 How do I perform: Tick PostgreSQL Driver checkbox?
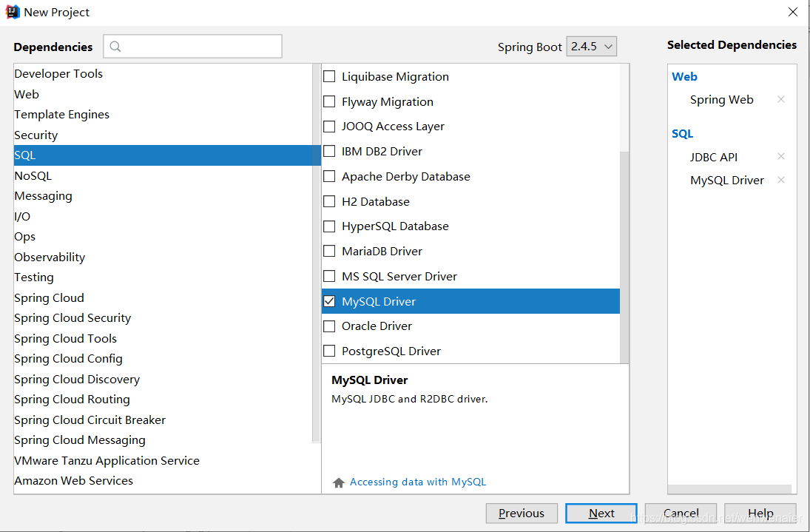click(x=329, y=351)
